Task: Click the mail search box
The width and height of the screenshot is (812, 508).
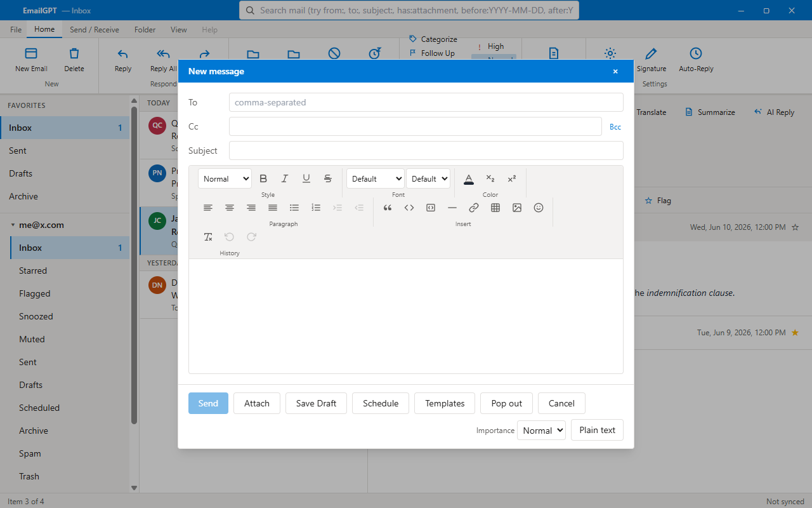Action: tap(409, 10)
